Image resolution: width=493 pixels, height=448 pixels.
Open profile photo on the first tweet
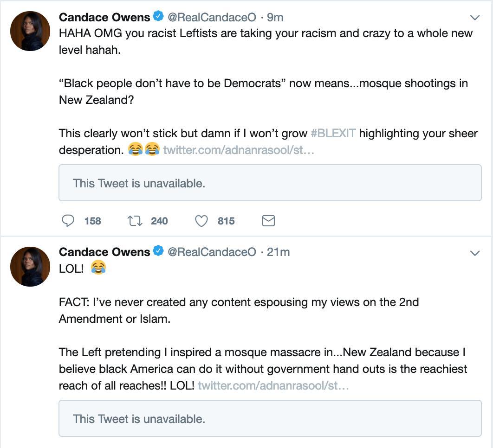[x=30, y=31]
